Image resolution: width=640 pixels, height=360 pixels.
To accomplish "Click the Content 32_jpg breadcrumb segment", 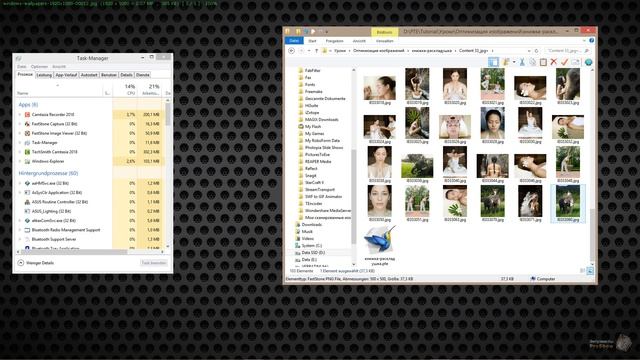I will [x=473, y=51].
